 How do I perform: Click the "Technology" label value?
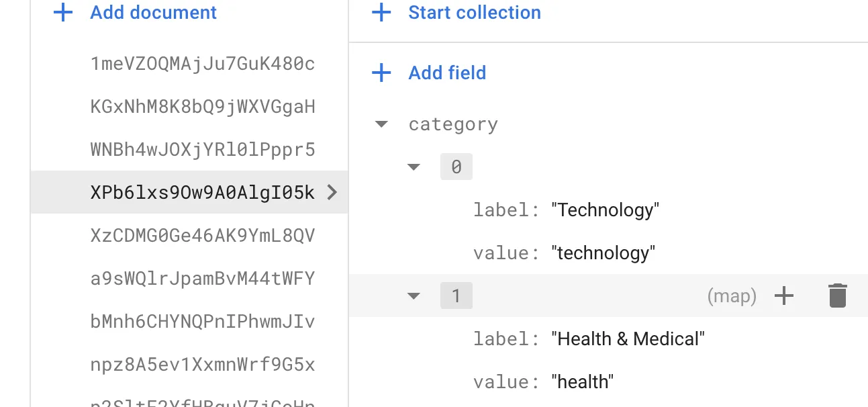coord(605,210)
